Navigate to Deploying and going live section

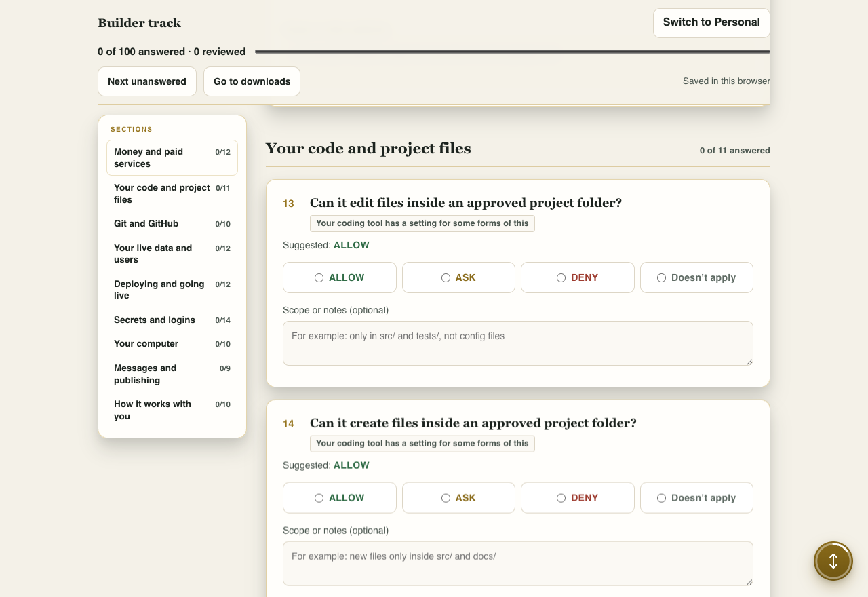pyautogui.click(x=172, y=290)
